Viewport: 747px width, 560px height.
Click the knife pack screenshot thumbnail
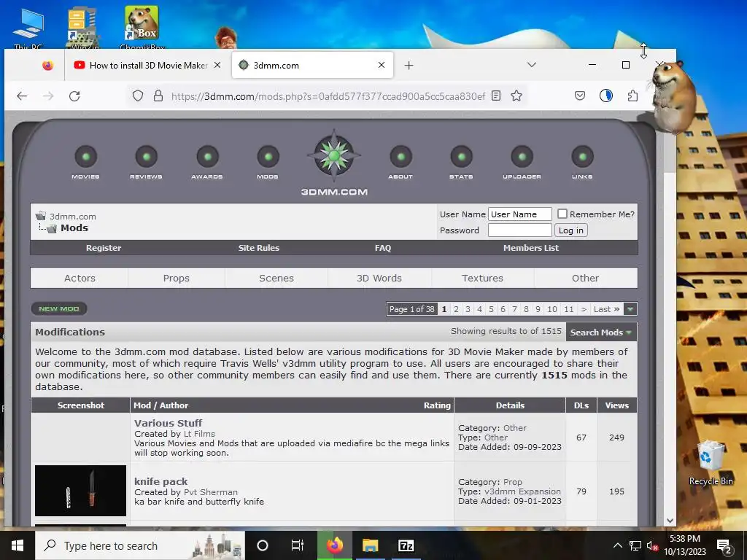(x=80, y=491)
